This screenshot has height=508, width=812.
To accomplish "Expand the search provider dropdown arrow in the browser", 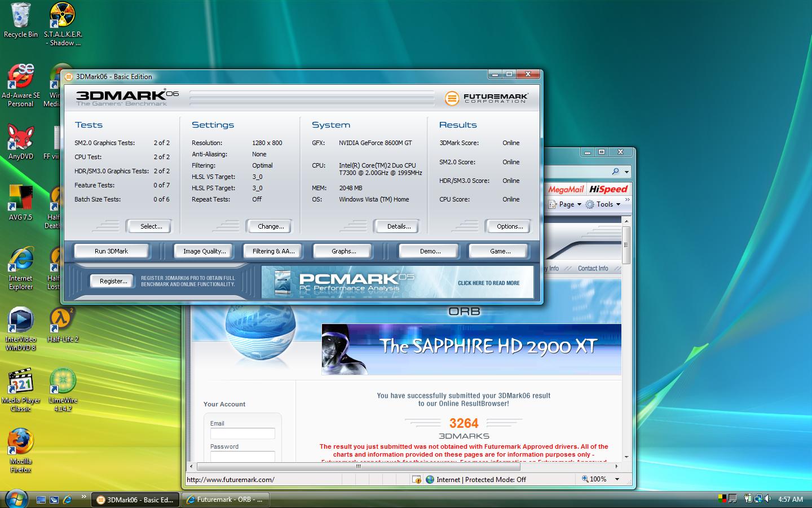I will 626,172.
